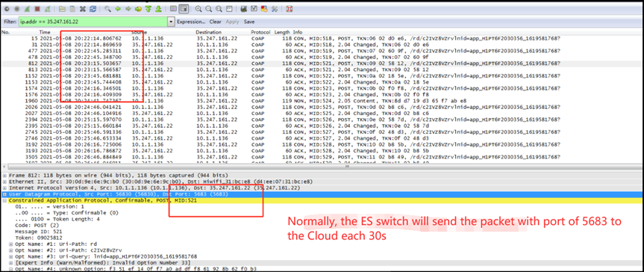Sort by the Destination column header
644x272 pixels.
point(208,31)
